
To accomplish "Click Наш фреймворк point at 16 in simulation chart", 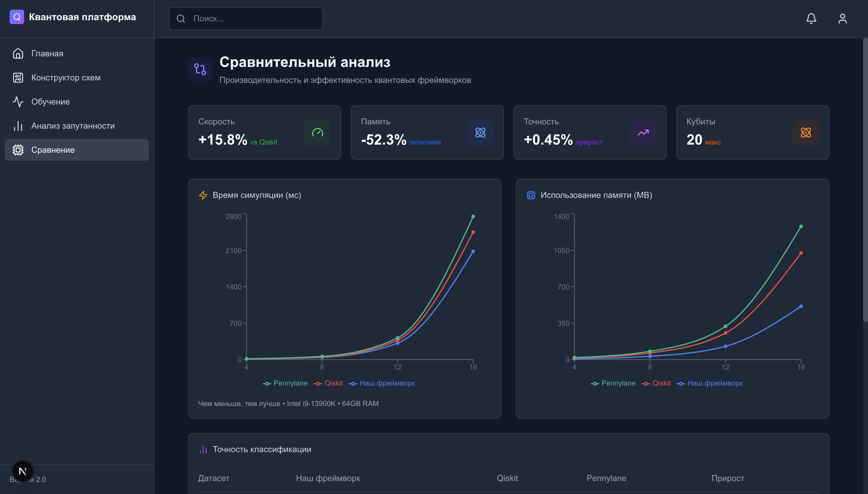I will pyautogui.click(x=473, y=252).
